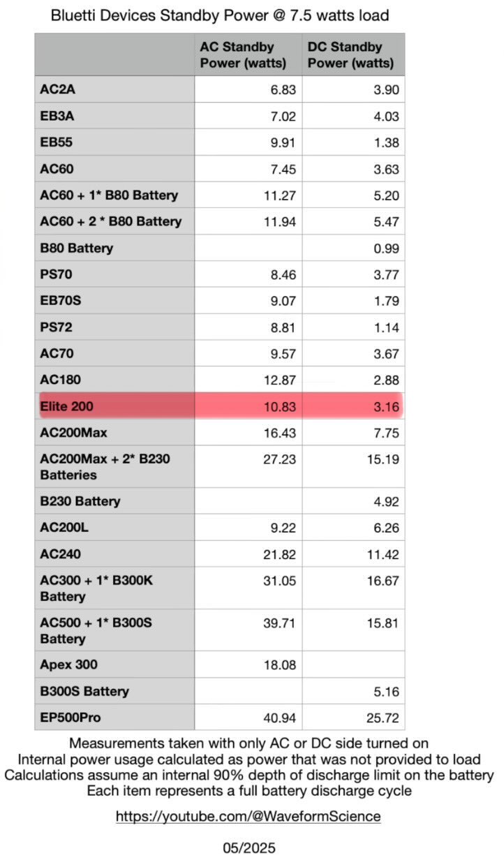This screenshot has width=504, height=867.
Task: Click the AC240 row label
Action: click(x=60, y=554)
